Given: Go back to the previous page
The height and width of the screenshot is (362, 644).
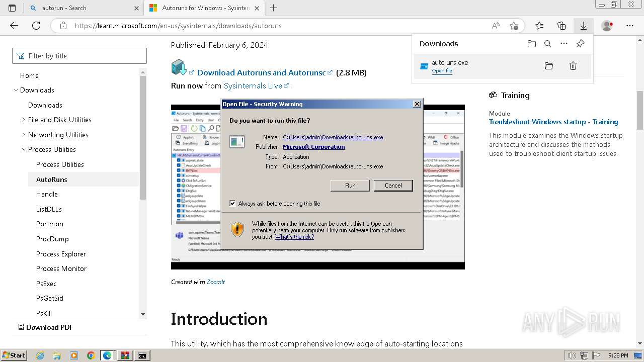Looking at the screenshot, I should [x=14, y=26].
